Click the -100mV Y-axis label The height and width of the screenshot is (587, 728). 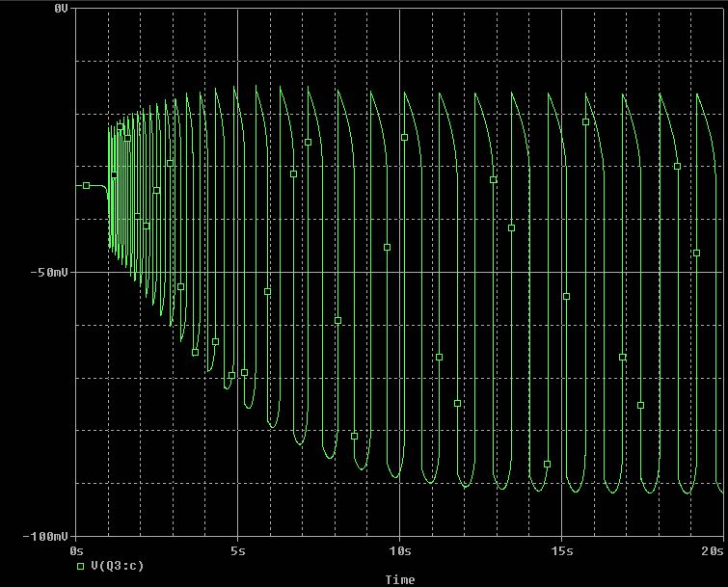[x=45, y=537]
